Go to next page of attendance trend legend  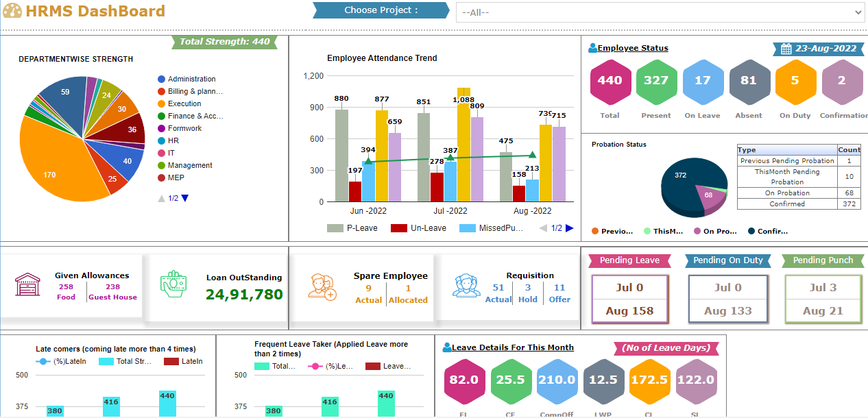tap(569, 228)
